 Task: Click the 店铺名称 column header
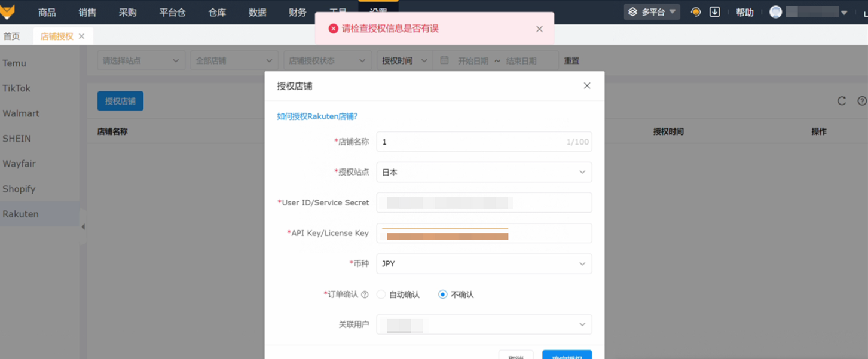coord(112,131)
